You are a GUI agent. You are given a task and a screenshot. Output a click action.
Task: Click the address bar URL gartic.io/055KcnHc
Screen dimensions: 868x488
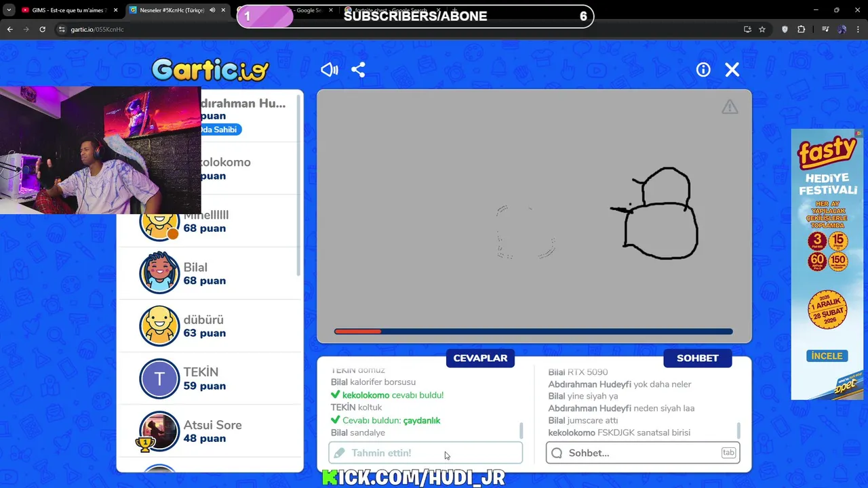[x=98, y=29]
